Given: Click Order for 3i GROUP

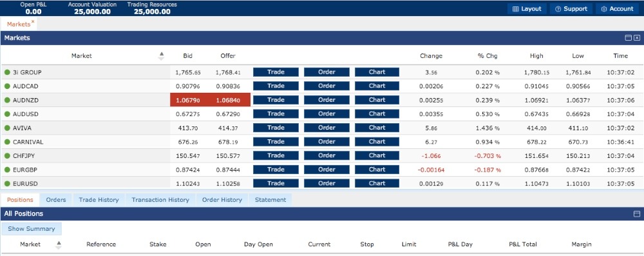Looking at the screenshot, I should click(327, 72).
